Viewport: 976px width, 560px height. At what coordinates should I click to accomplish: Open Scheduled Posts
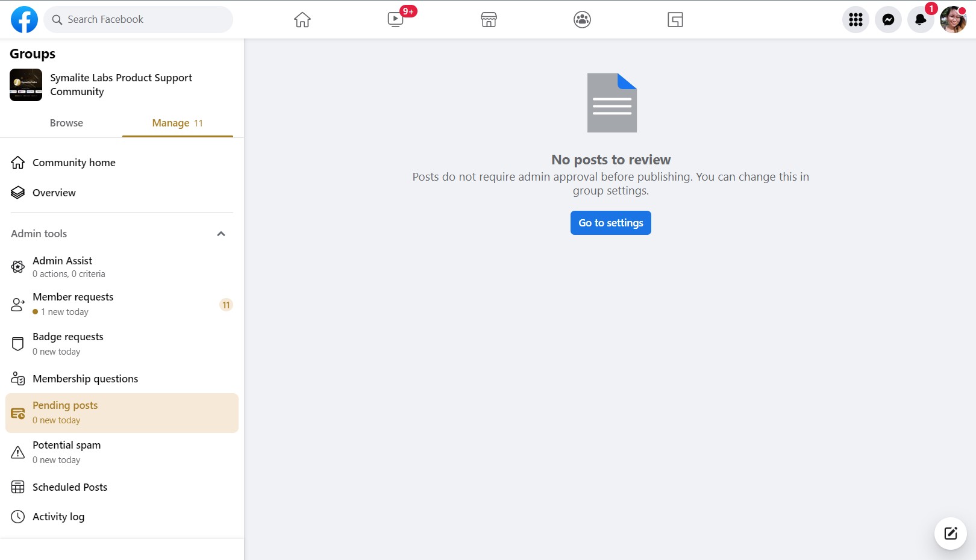click(70, 487)
